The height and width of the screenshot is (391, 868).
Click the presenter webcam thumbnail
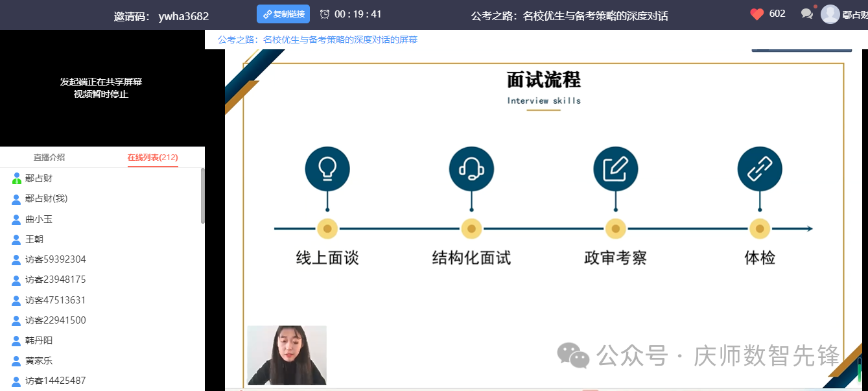pyautogui.click(x=287, y=355)
